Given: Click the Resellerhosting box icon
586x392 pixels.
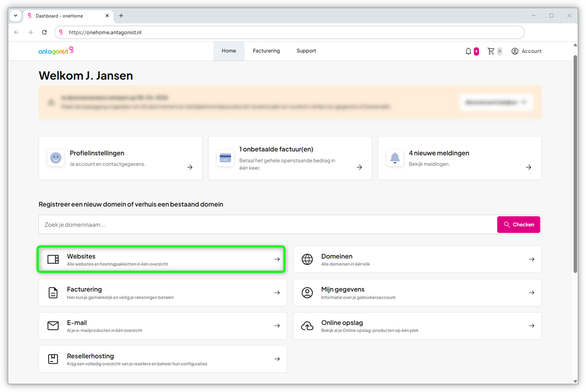Looking at the screenshot, I should tap(53, 359).
